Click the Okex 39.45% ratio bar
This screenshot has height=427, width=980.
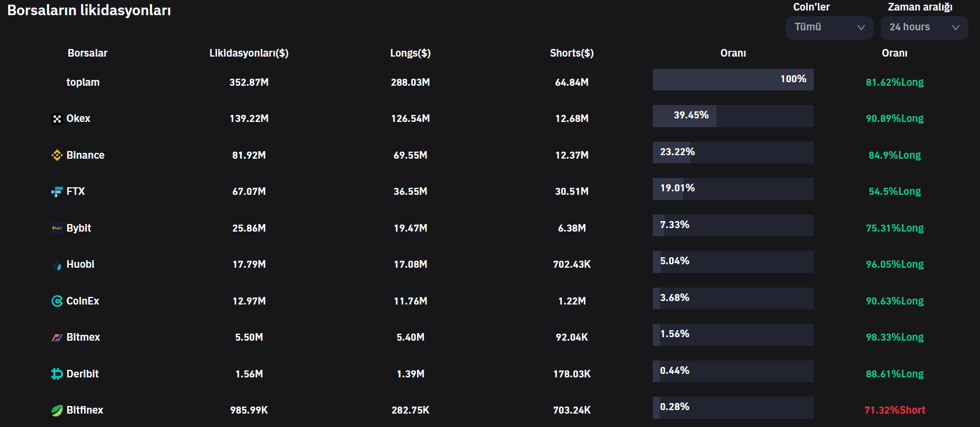(x=733, y=116)
